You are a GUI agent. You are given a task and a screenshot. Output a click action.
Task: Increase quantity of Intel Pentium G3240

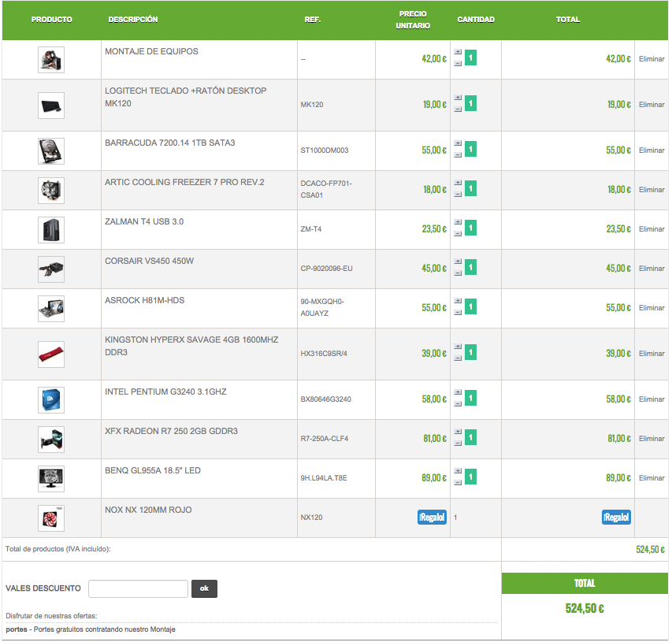pyautogui.click(x=458, y=392)
